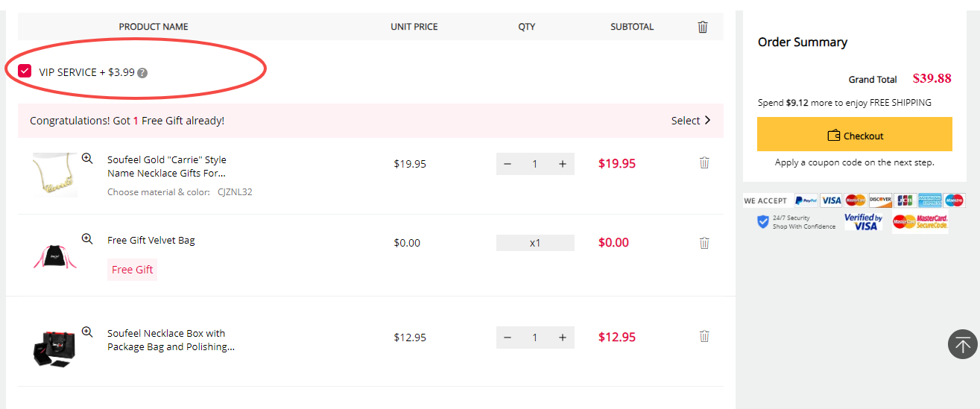
Task: Click the QTY column header
Action: 527,27
